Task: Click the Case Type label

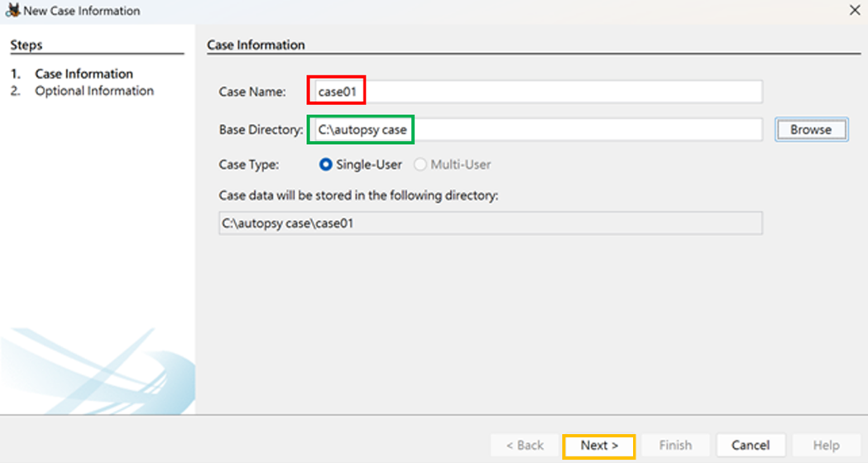Action: point(249,165)
